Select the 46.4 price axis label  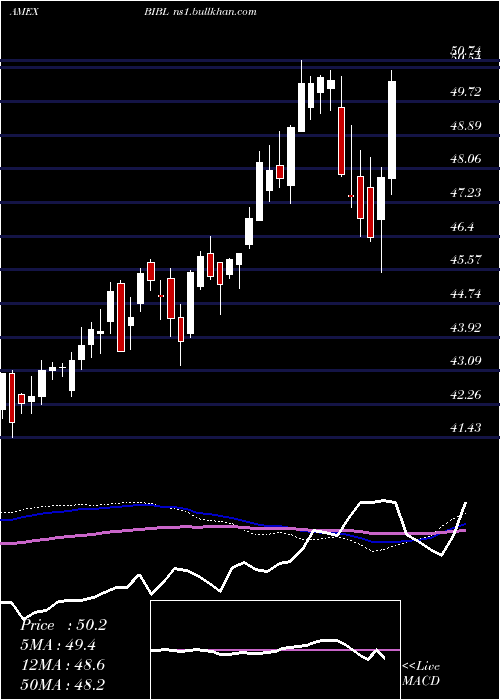[x=462, y=226]
